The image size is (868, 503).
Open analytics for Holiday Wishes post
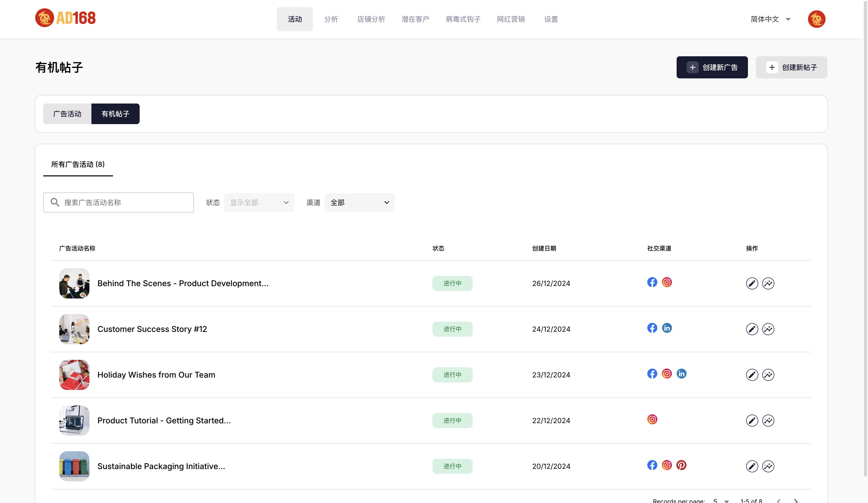coord(768,375)
